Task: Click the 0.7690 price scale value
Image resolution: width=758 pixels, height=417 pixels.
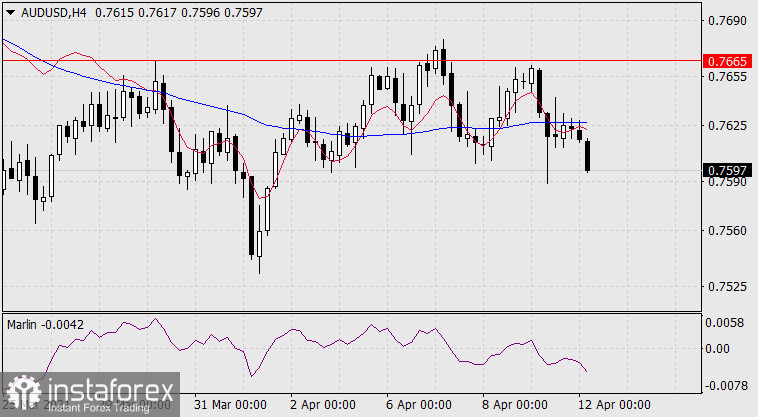Action: 727,21
